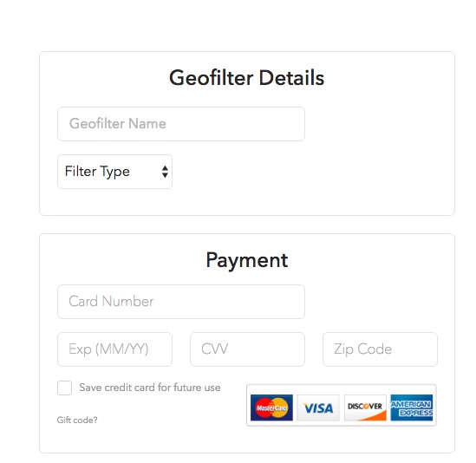Click the 'Payment' section heading
Screen dimensions: 476x463
pyautogui.click(x=247, y=260)
